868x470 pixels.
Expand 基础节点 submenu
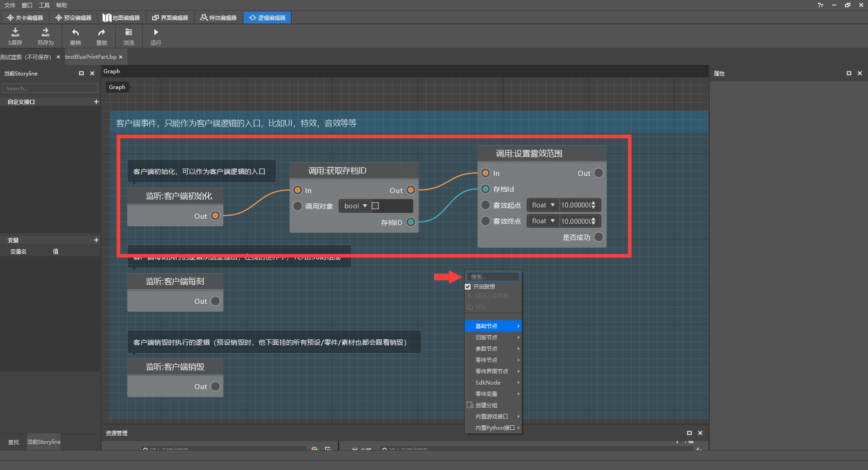coord(493,326)
